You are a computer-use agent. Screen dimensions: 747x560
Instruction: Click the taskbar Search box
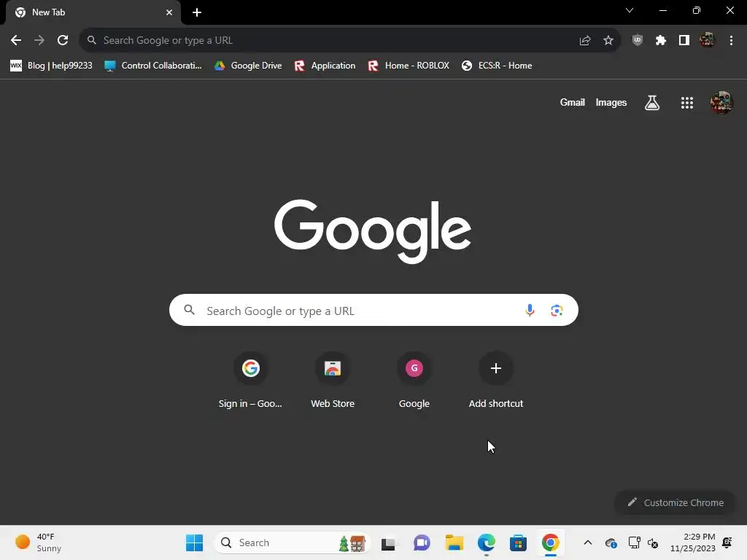tap(293, 542)
